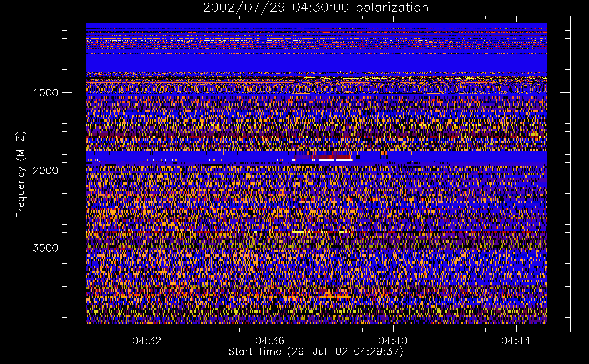Click the 1000 frequency tick label

46,93
